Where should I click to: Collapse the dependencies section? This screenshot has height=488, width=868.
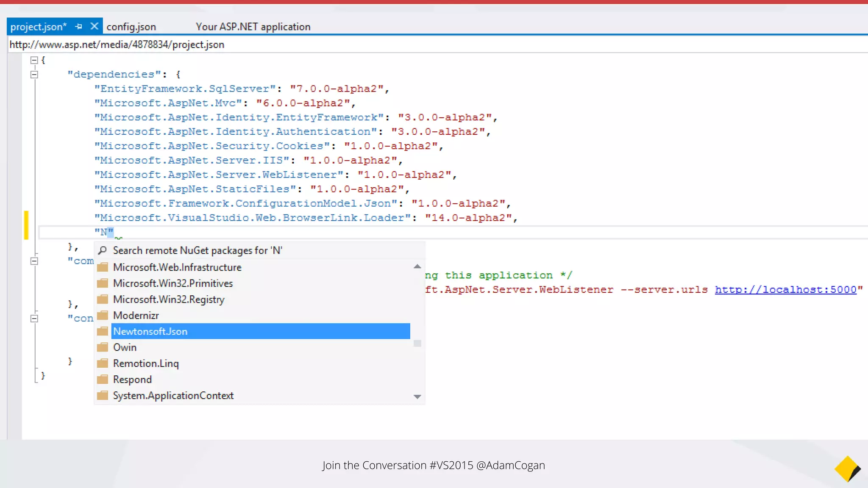pos(34,75)
